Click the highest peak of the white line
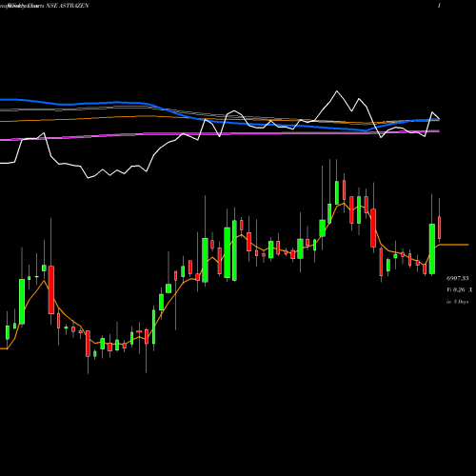 click(337, 91)
